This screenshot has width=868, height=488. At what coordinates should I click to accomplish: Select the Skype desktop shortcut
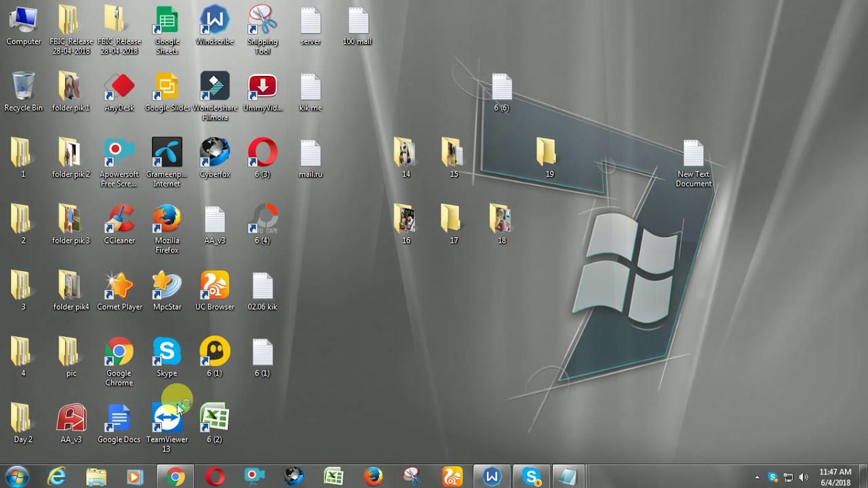tap(167, 358)
